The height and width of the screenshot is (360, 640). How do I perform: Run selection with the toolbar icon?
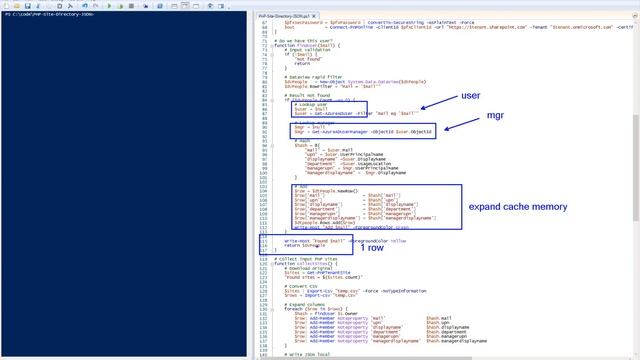120,6
